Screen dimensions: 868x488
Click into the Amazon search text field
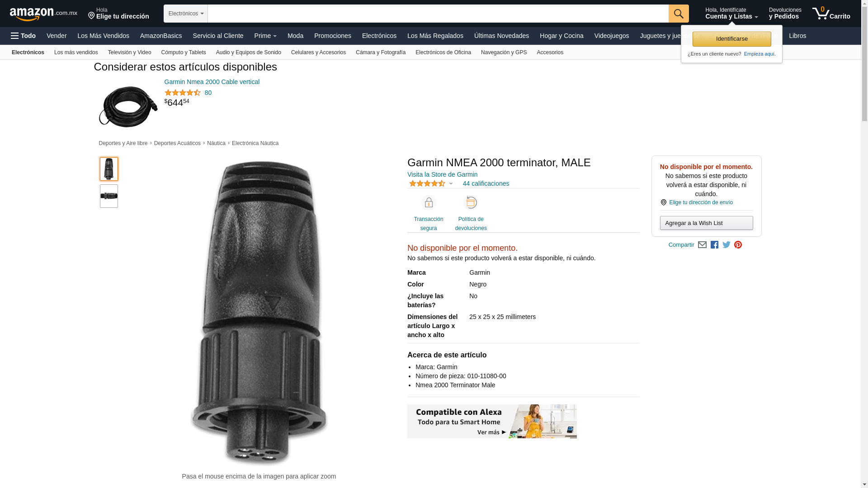click(x=438, y=14)
